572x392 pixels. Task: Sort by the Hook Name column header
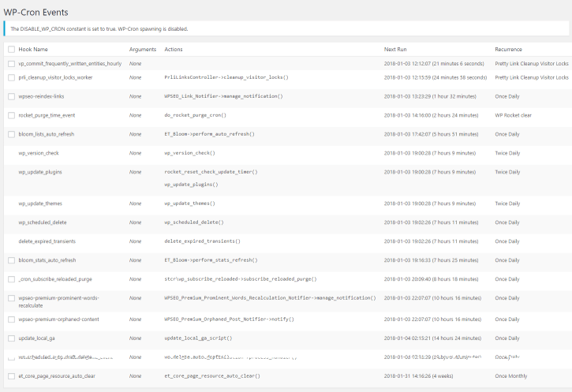click(x=33, y=50)
